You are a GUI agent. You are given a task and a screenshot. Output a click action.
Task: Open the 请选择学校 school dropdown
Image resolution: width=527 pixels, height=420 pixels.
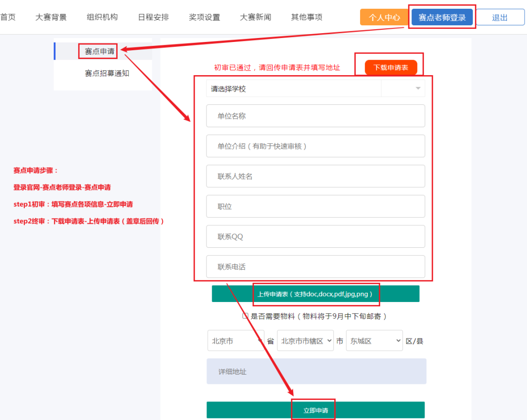coord(315,89)
